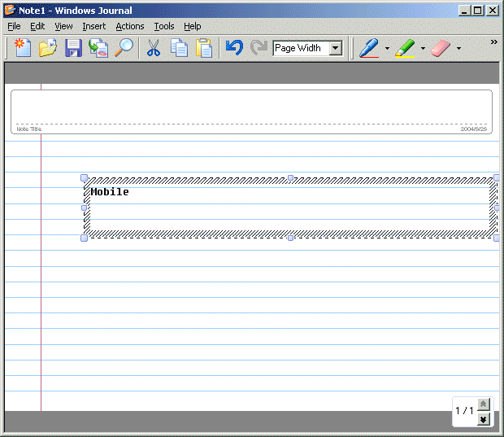Open the File menu
This screenshot has width=504, height=437.
[14, 26]
